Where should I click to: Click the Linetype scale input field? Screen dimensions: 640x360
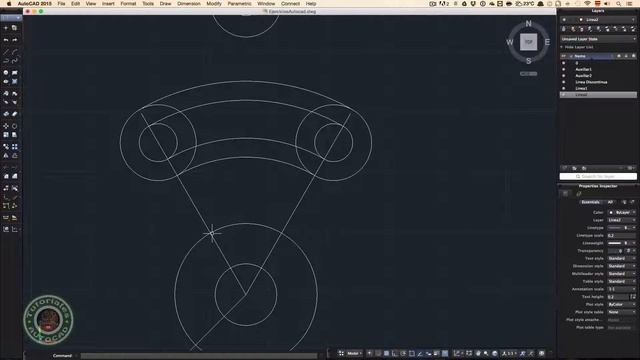(622, 236)
